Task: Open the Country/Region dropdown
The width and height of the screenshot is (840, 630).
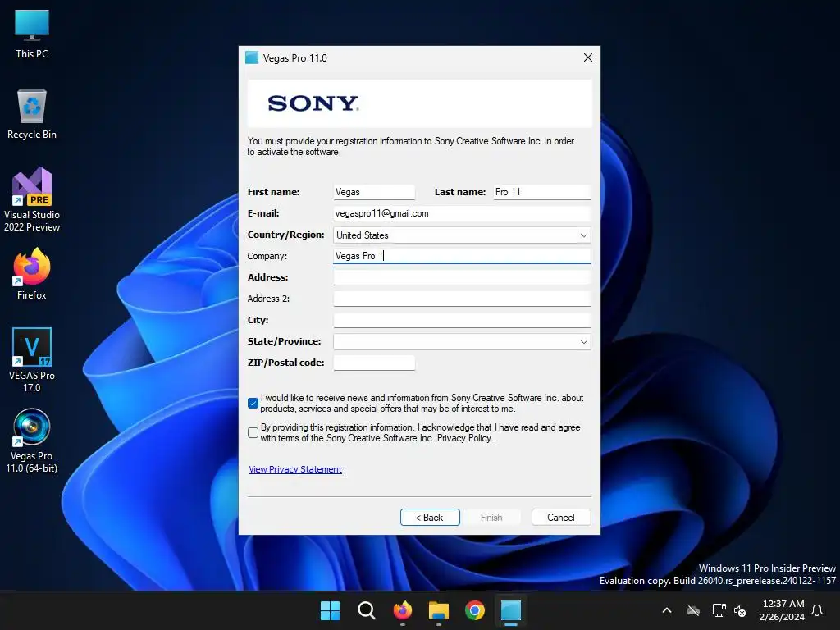Action: click(462, 235)
